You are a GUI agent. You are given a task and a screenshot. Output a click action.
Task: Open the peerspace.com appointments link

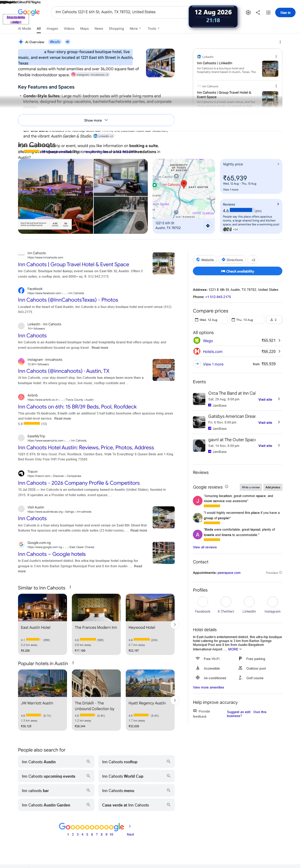coord(229,572)
